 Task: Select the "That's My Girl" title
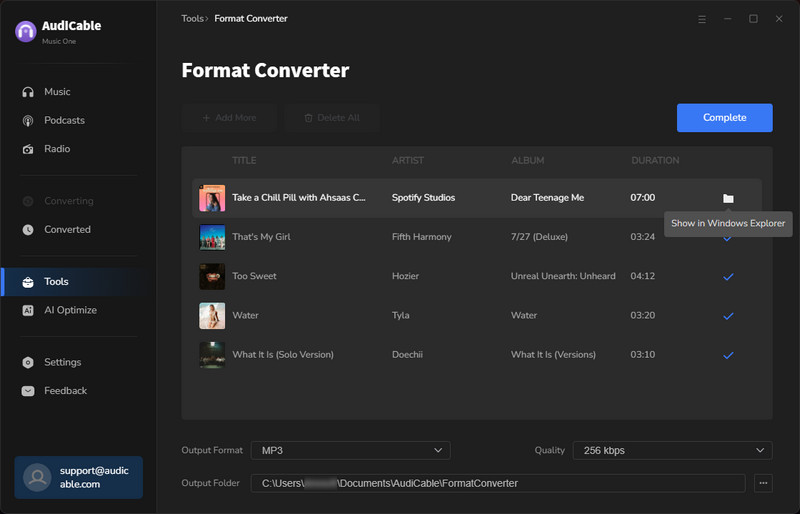point(261,237)
